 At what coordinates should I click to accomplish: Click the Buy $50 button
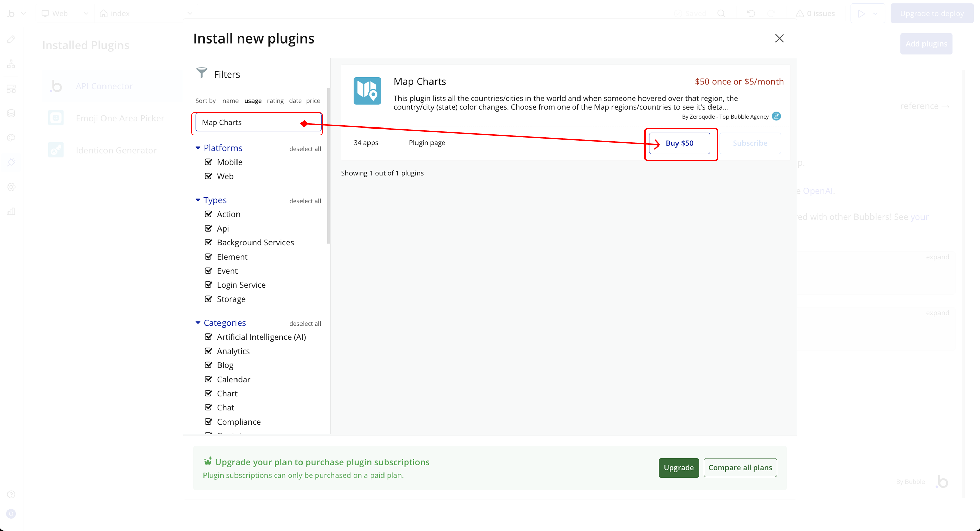679,143
